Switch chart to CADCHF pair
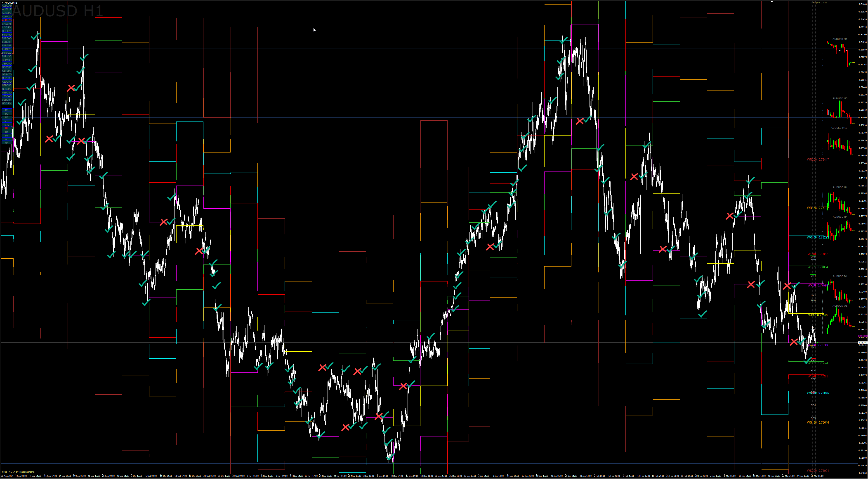868x479 pixels. [x=7, y=24]
